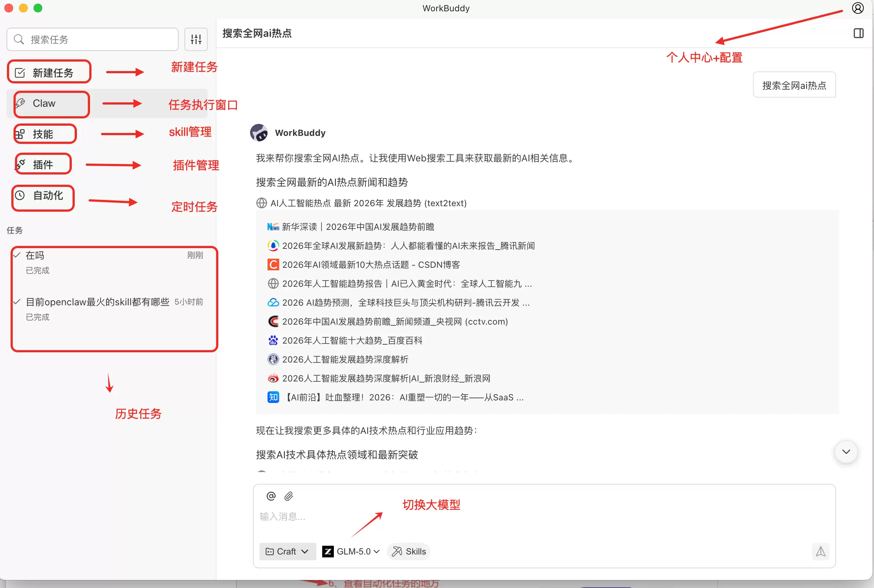Open the Craft workspace dropdown
The height and width of the screenshot is (588, 874).
tap(287, 551)
